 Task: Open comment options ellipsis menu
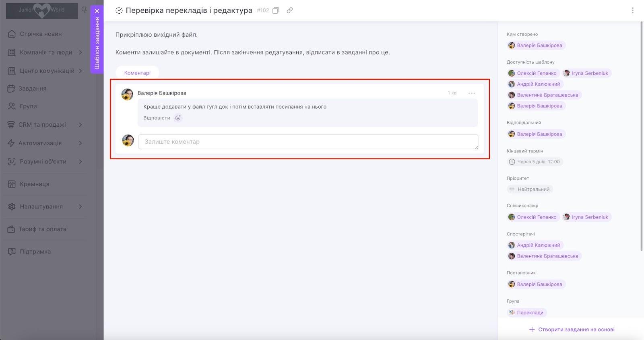472,93
